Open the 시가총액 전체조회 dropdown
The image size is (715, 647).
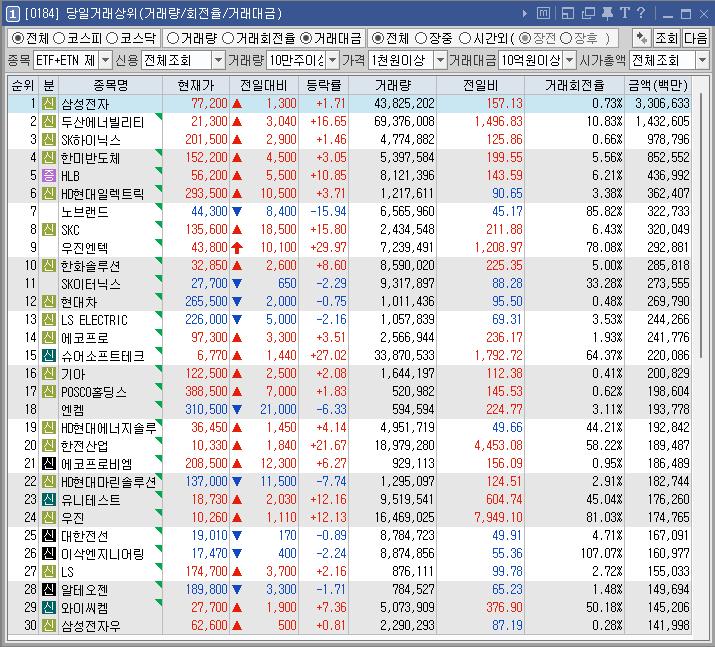702,60
